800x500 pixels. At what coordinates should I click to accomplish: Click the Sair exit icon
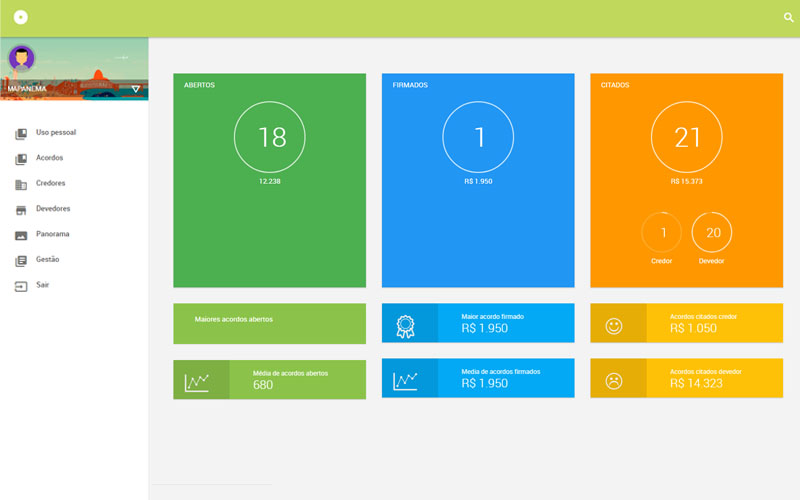coord(21,285)
